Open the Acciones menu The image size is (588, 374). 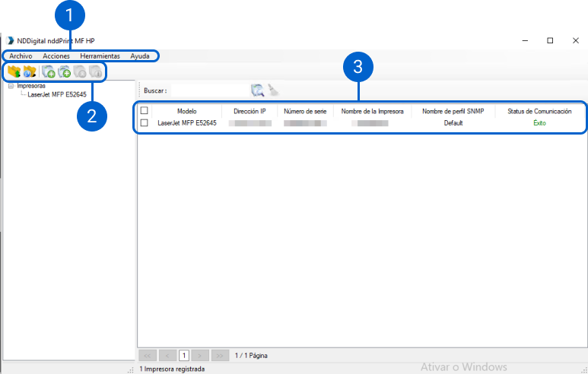[56, 56]
